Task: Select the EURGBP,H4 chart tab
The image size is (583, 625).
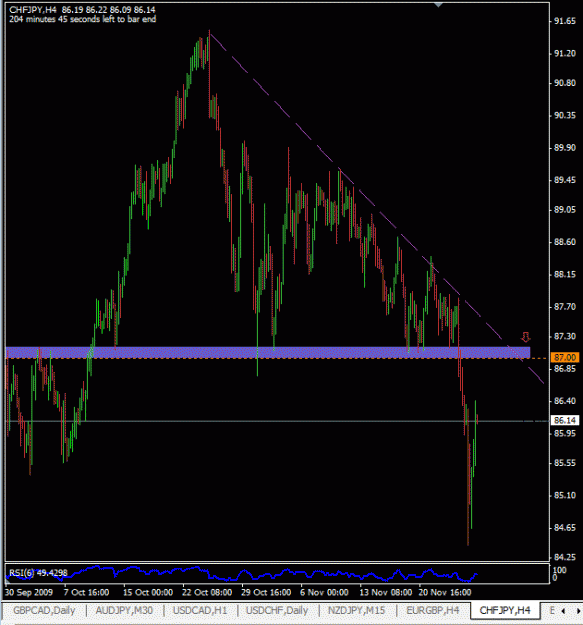Action: [432, 610]
